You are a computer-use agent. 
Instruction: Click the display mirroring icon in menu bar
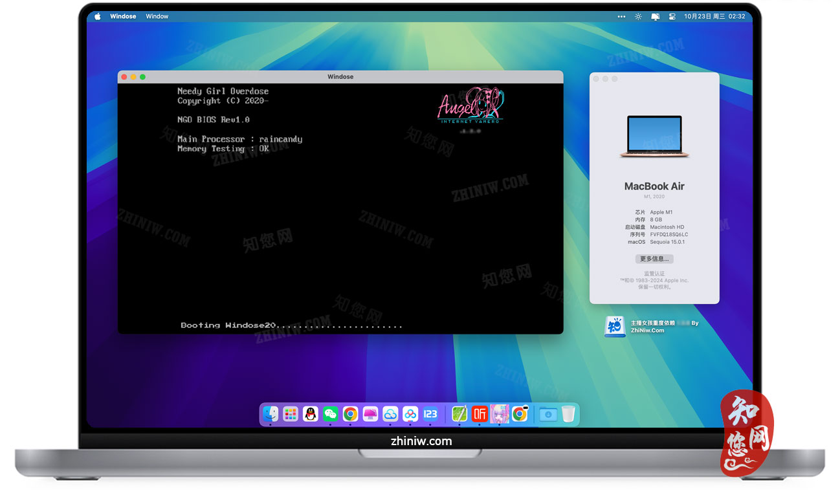(656, 16)
